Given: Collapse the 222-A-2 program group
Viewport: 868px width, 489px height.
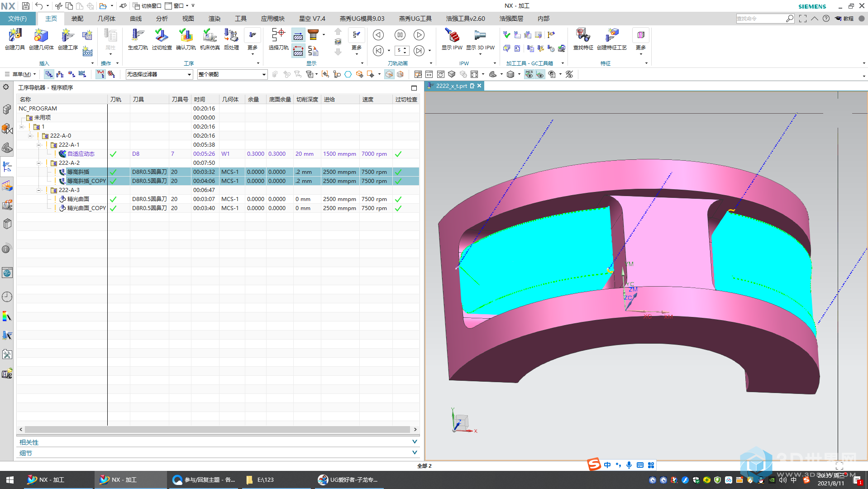Looking at the screenshot, I should click(x=39, y=163).
